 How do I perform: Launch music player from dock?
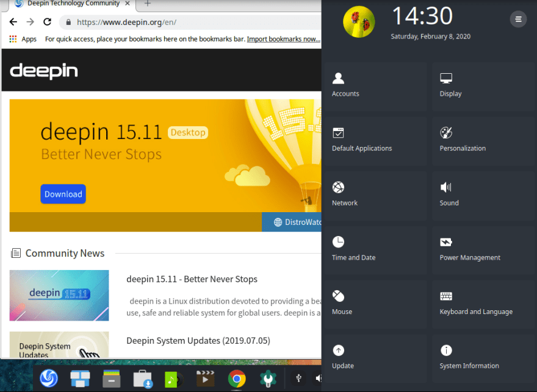pyautogui.click(x=174, y=379)
